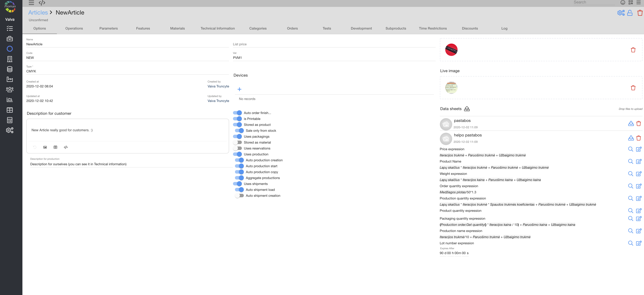Open the top-right menu icon beside QR code
Screen dimensions: 644x295
tap(638, 2)
